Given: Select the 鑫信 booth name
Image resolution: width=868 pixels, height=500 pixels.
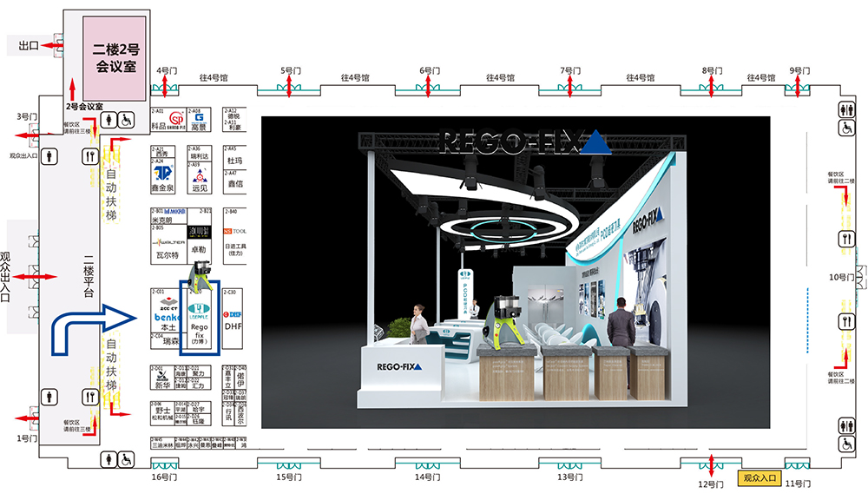Looking at the screenshot, I should point(234,184).
